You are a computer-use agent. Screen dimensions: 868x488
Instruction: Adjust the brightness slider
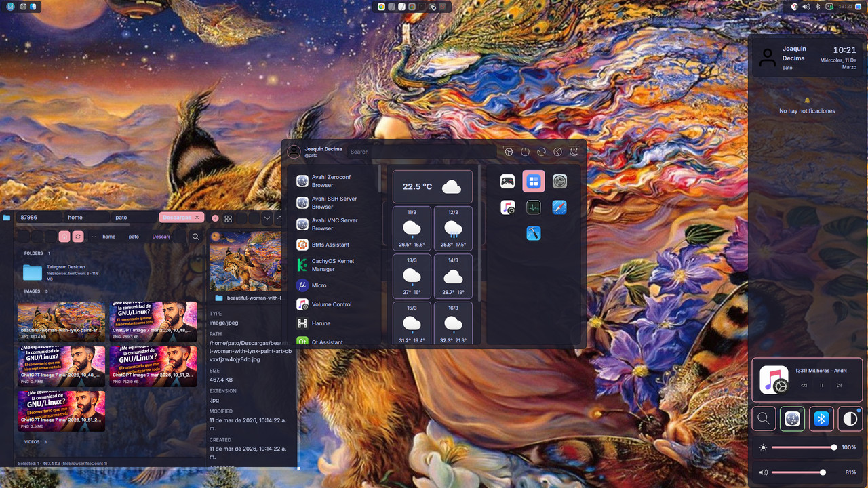tap(803, 447)
